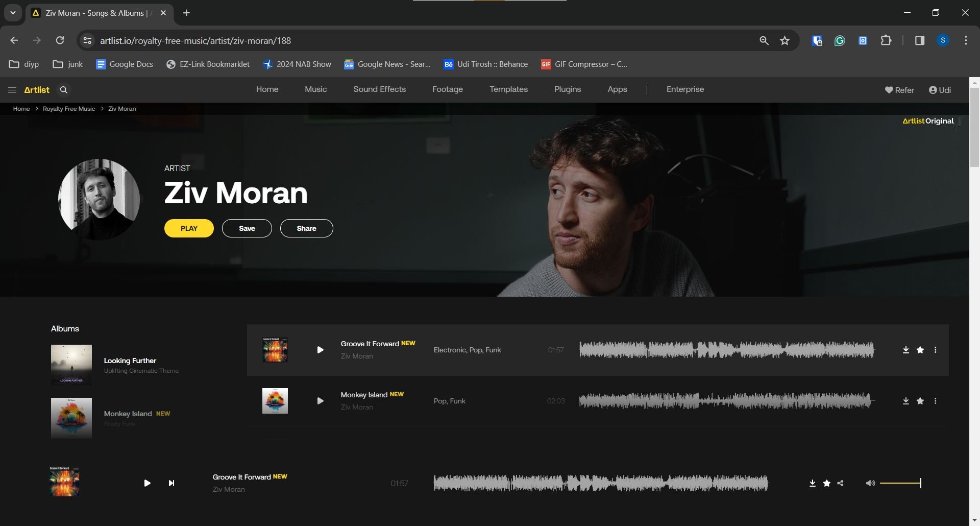Click Monkey Island album title in Albums

(x=128, y=414)
